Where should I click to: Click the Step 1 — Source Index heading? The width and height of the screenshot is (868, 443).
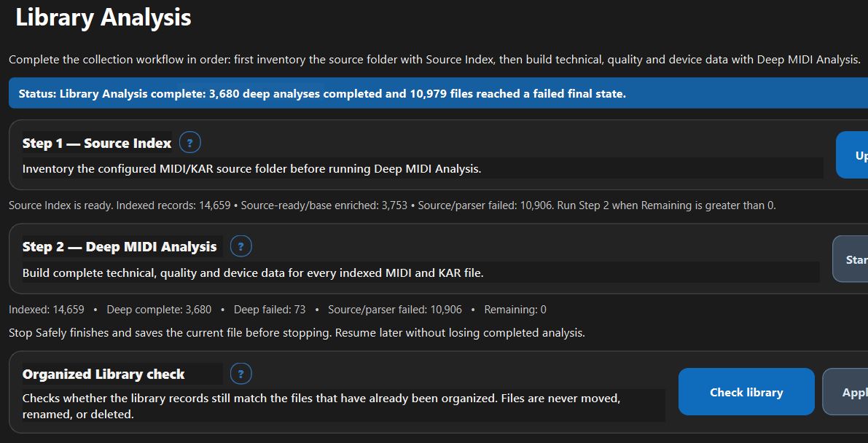point(97,144)
